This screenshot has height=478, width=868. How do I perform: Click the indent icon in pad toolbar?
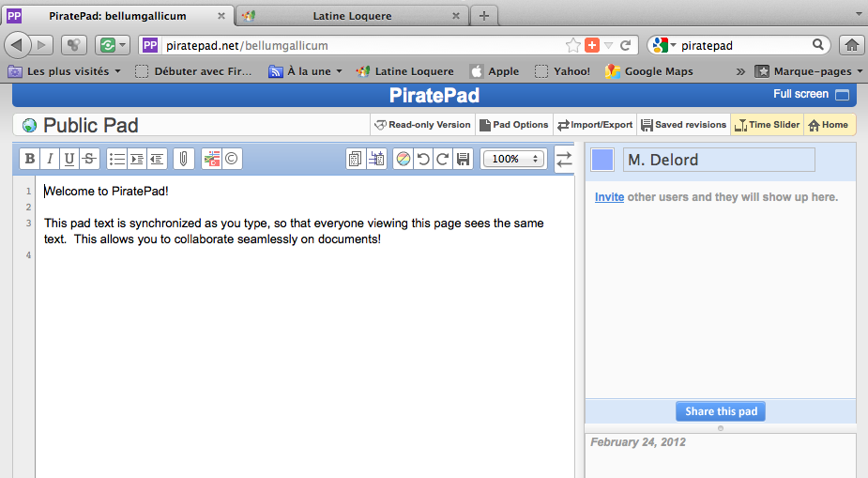(x=137, y=159)
